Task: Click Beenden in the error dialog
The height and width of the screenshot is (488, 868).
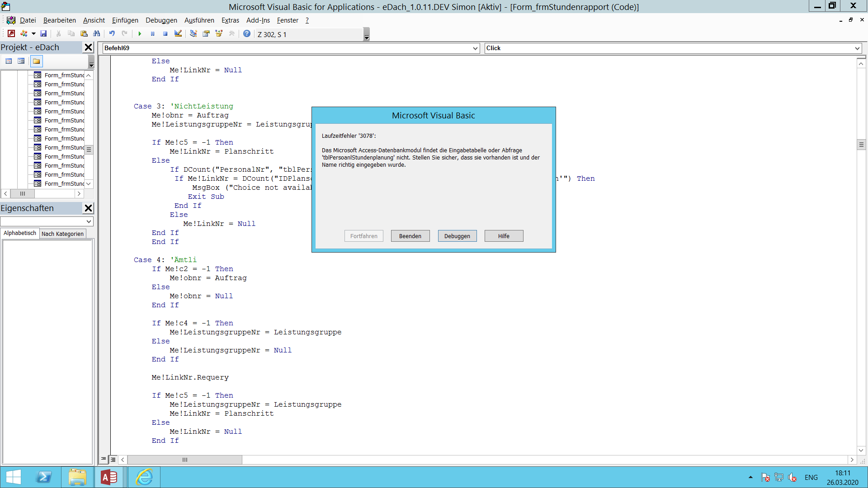Action: [x=410, y=236]
